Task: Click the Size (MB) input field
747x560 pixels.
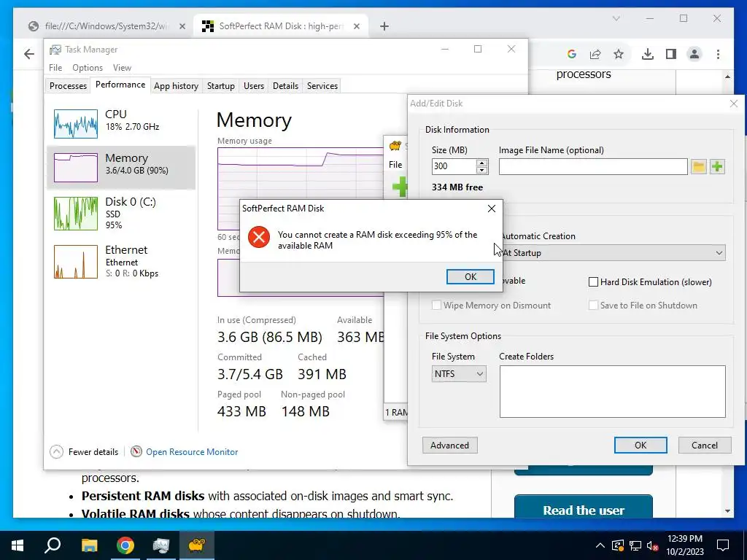Action: coord(454,166)
